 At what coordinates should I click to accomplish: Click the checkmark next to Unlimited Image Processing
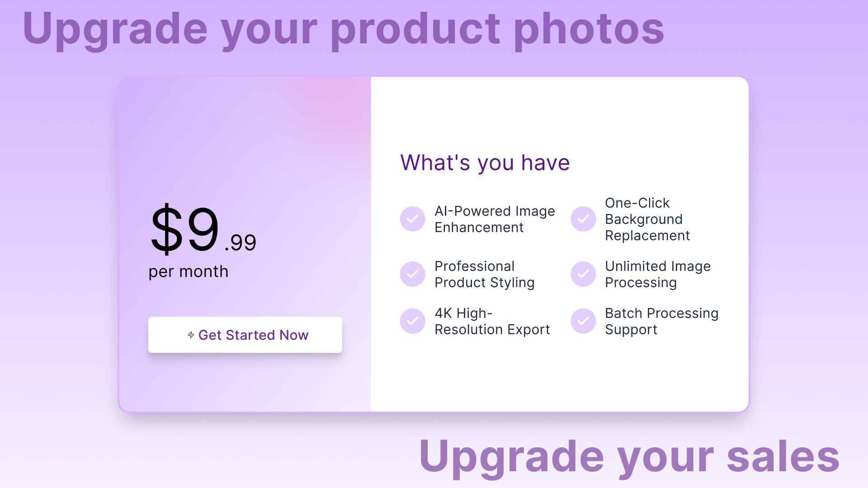pyautogui.click(x=583, y=274)
